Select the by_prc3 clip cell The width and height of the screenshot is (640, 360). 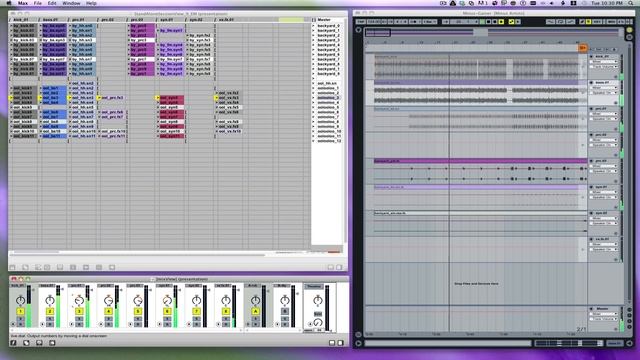[142, 40]
